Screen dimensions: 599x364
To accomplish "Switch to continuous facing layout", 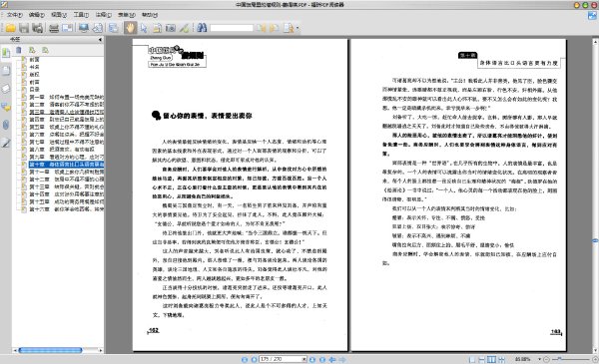I will 501,359.
